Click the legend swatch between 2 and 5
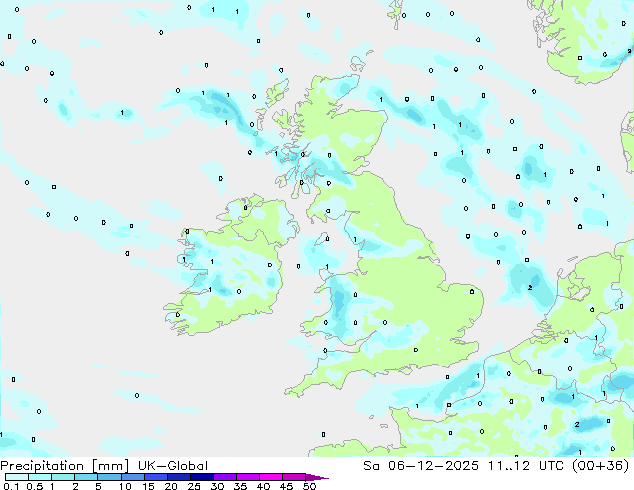This screenshot has height=490, width=634. click(x=86, y=477)
